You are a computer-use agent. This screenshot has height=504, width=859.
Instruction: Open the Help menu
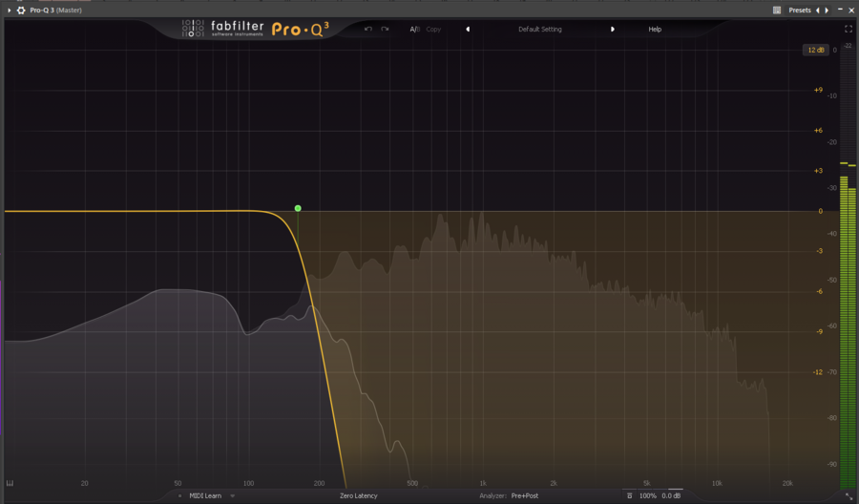[x=655, y=29]
